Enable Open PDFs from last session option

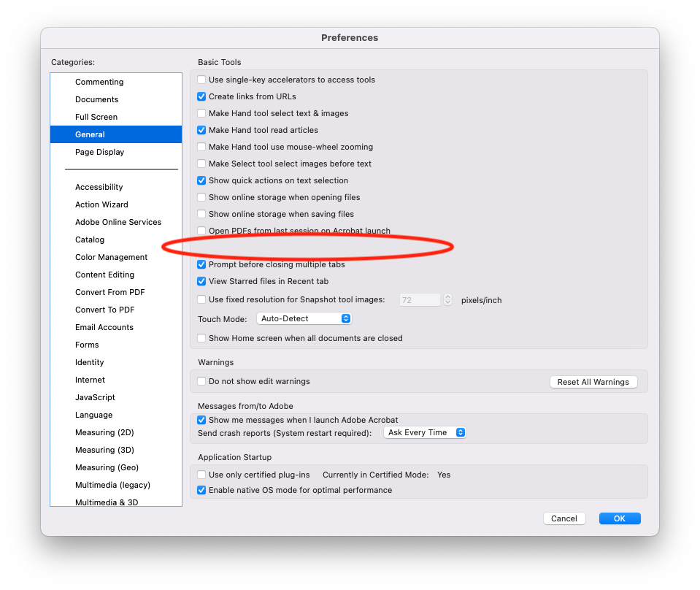click(x=201, y=231)
